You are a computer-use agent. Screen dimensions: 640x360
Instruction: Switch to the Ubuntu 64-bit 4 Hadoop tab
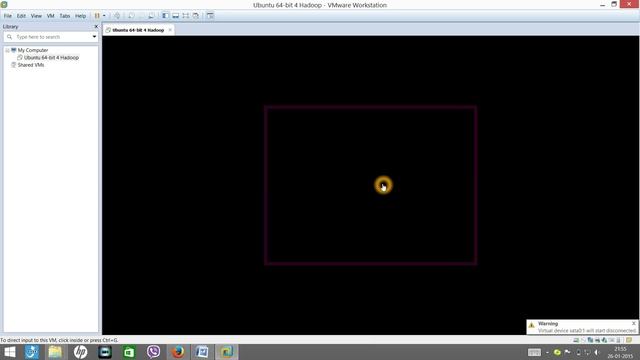pyautogui.click(x=138, y=30)
